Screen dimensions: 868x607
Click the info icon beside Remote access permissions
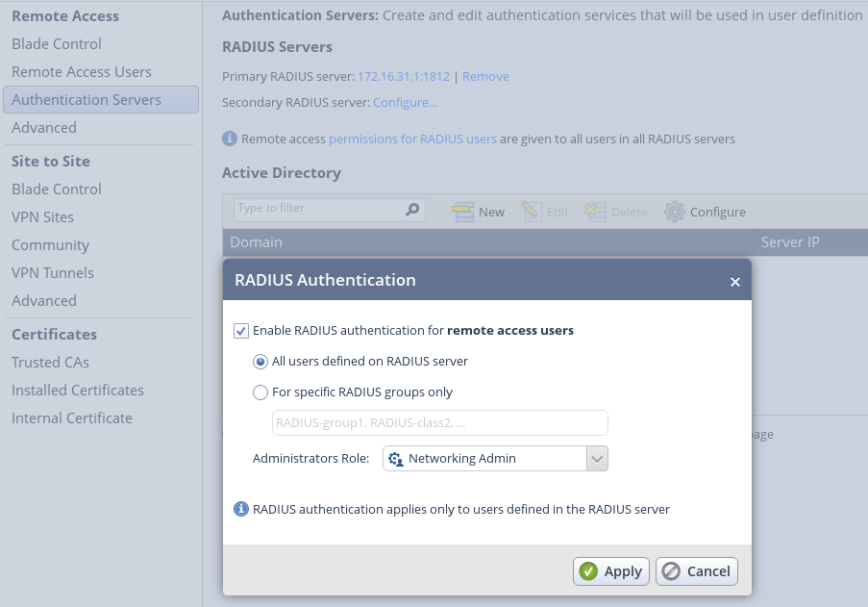pos(230,139)
